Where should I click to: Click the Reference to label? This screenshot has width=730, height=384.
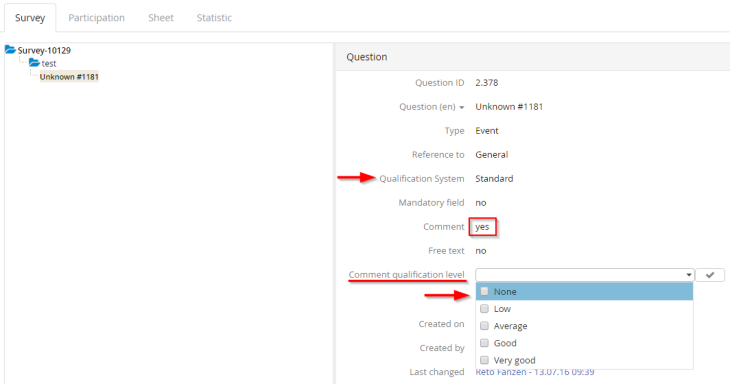(438, 155)
